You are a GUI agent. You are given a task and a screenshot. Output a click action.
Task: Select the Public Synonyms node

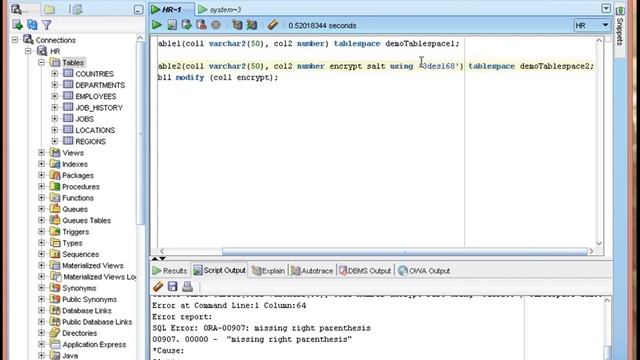[x=89, y=299]
